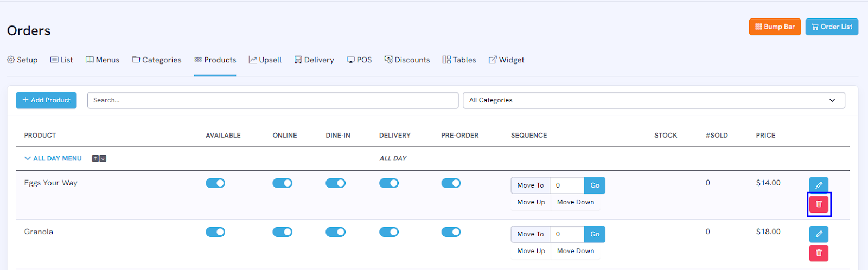Open the Bump Bar
Viewport: 868px width, 270px height.
click(x=775, y=27)
